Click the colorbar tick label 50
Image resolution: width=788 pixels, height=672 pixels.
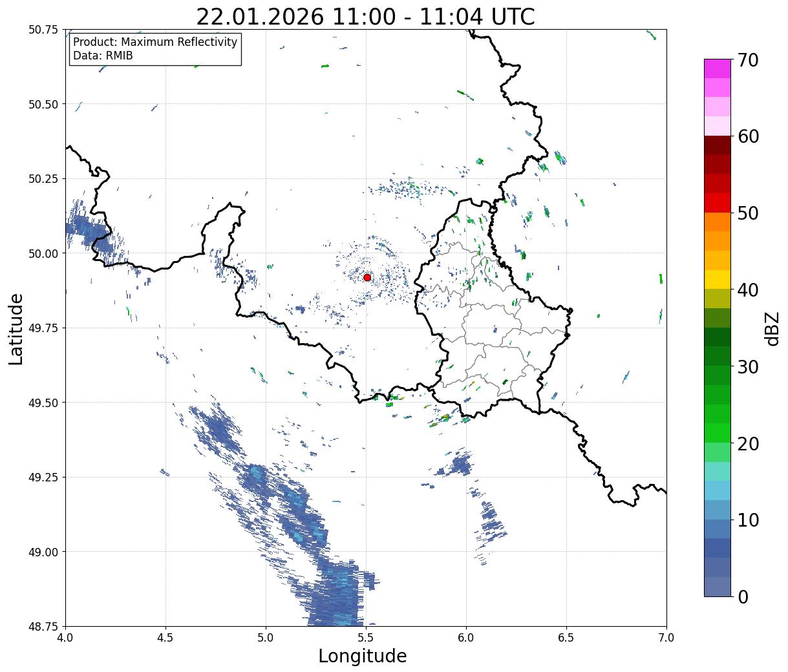pos(748,213)
